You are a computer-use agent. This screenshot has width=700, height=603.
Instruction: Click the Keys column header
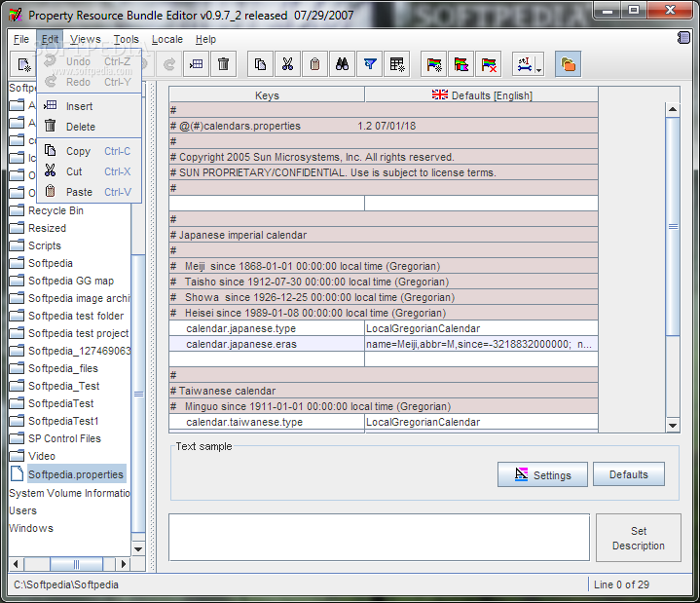[267, 94]
